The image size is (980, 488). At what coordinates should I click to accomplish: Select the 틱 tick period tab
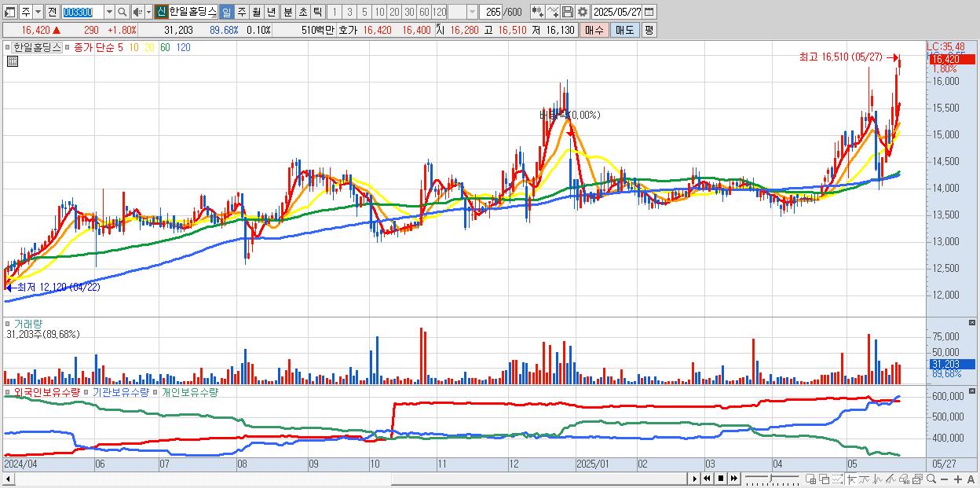click(317, 12)
